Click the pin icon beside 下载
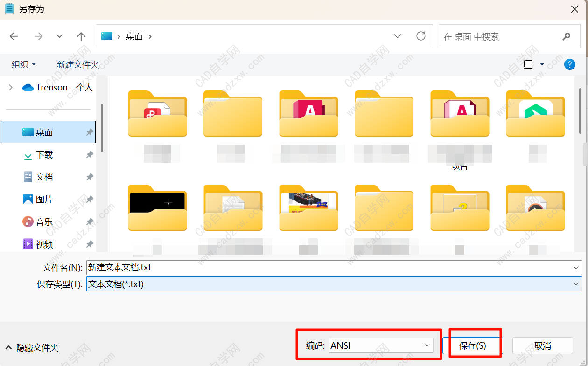The height and width of the screenshot is (366, 588). 90,155
